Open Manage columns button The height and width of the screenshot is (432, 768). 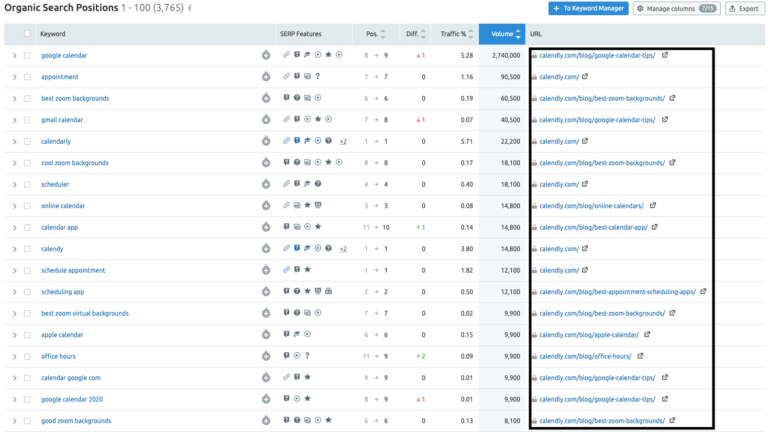(x=676, y=8)
